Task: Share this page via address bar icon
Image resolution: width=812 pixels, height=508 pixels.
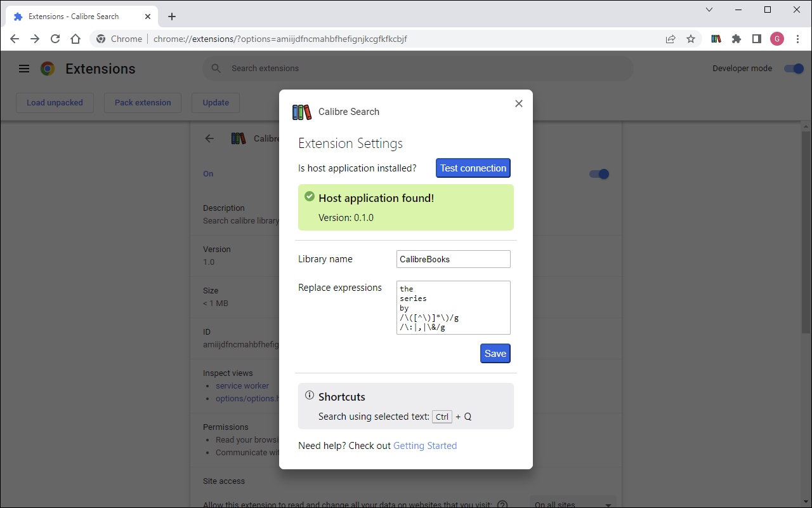Action: pyautogui.click(x=671, y=39)
